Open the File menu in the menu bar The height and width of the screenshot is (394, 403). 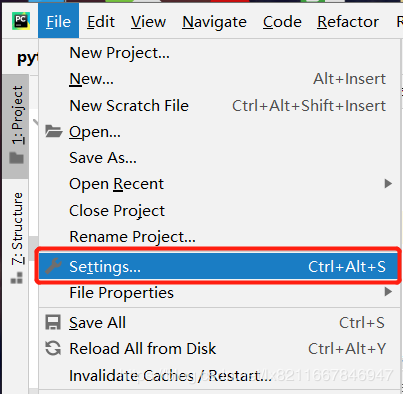[58, 22]
